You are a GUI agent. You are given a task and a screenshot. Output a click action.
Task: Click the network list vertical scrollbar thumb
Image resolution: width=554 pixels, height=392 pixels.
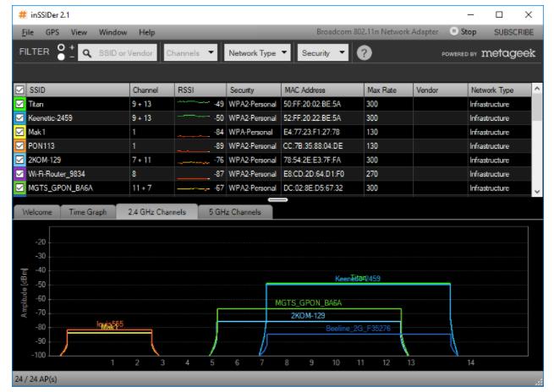pos(537,107)
